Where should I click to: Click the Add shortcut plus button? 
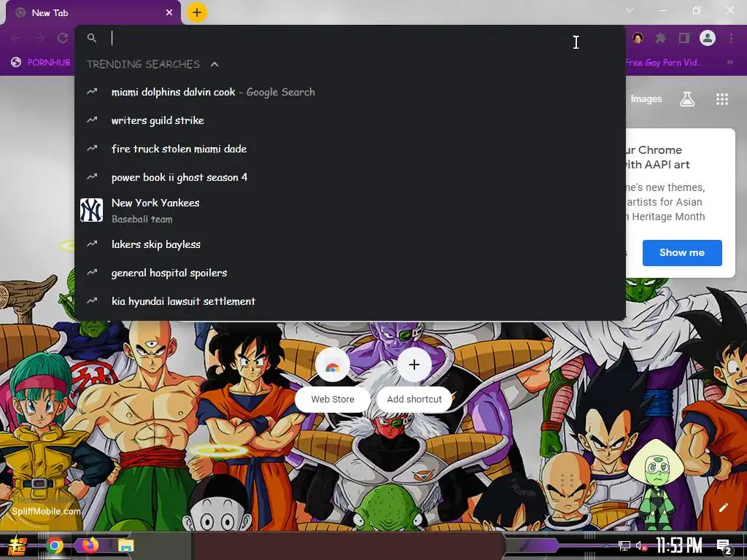[414, 365]
